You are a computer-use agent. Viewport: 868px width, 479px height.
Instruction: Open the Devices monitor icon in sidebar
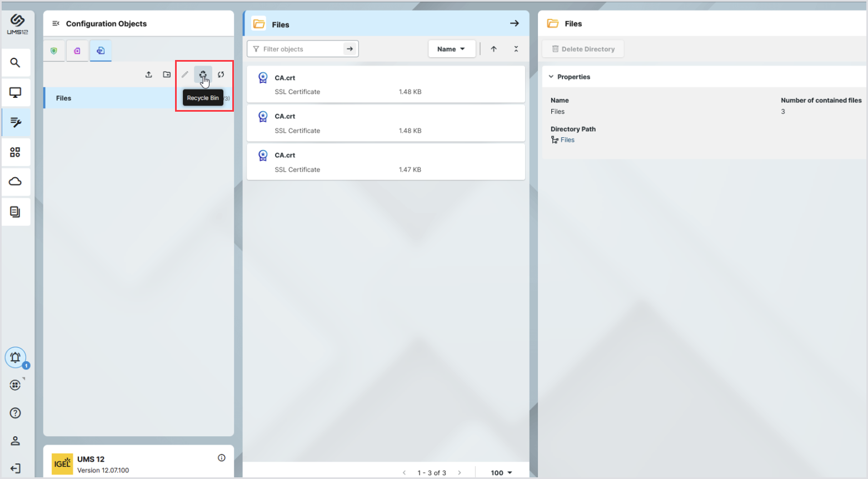pos(16,93)
